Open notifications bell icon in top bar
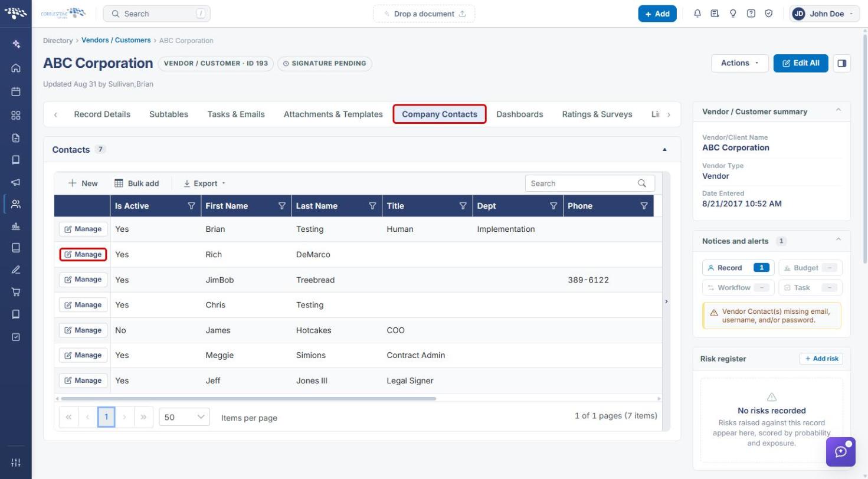Image resolution: width=868 pixels, height=479 pixels. point(697,14)
